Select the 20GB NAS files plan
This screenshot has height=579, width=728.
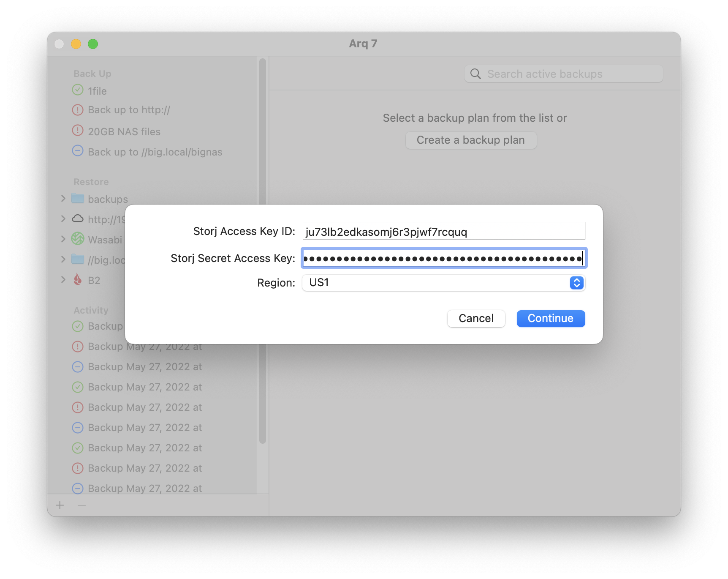(x=124, y=132)
